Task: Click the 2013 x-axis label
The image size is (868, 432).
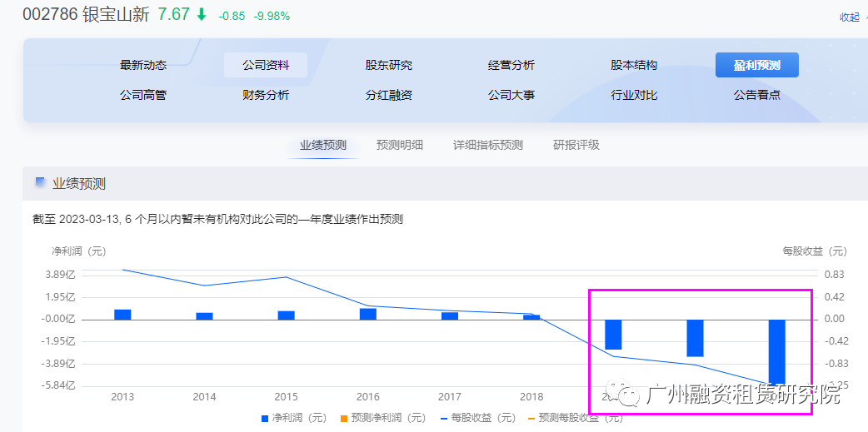Action: pyautogui.click(x=122, y=397)
